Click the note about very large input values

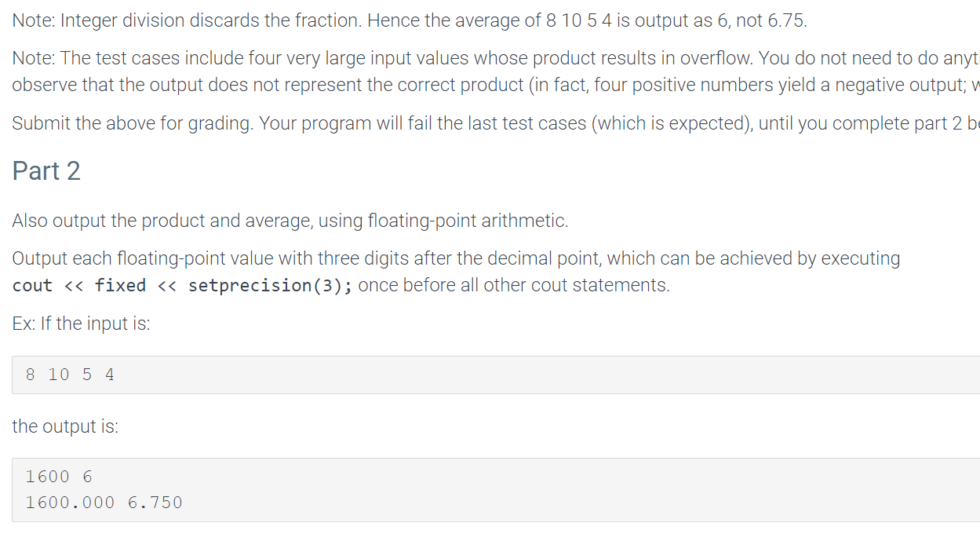click(x=496, y=71)
